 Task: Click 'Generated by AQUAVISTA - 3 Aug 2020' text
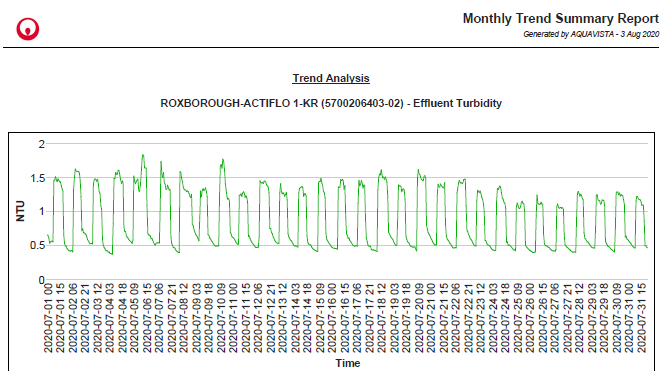click(x=591, y=34)
